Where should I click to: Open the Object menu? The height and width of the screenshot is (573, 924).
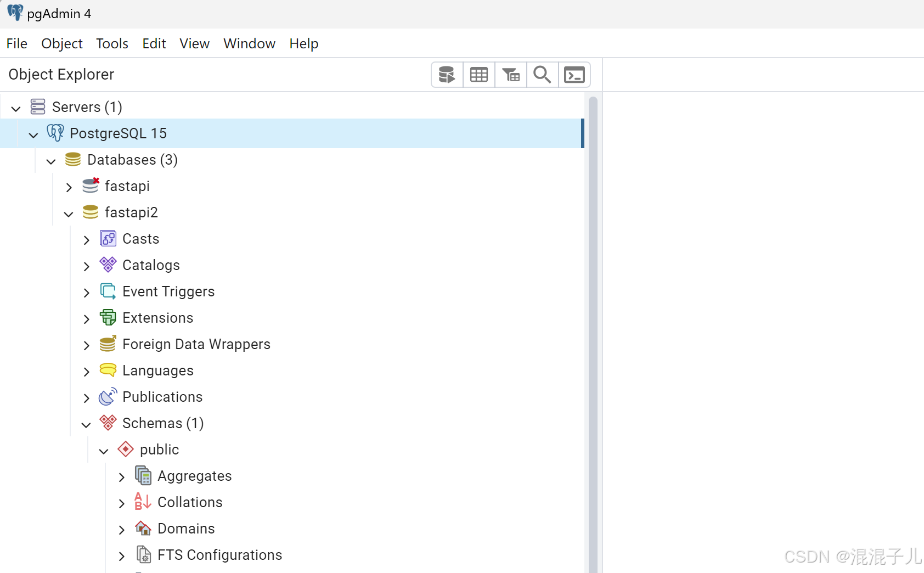click(62, 43)
